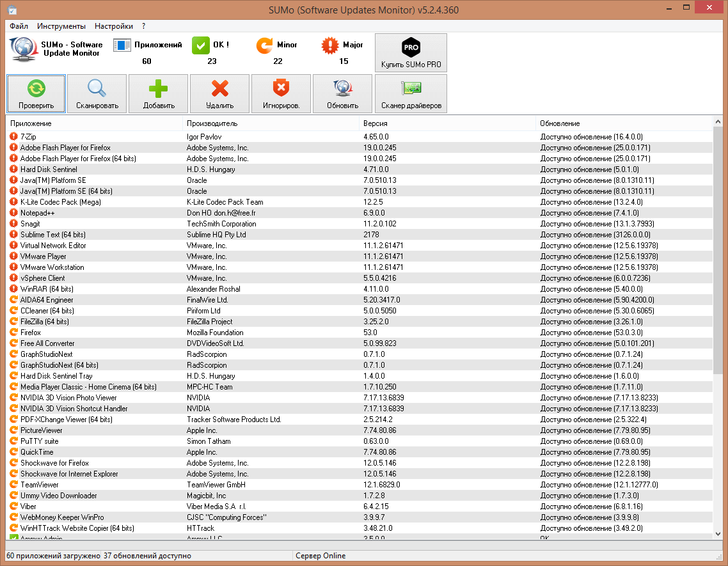Screen dimensions: 728x566
Task: Click the Сканировать magnifier icon
Action: pyautogui.click(x=97, y=89)
